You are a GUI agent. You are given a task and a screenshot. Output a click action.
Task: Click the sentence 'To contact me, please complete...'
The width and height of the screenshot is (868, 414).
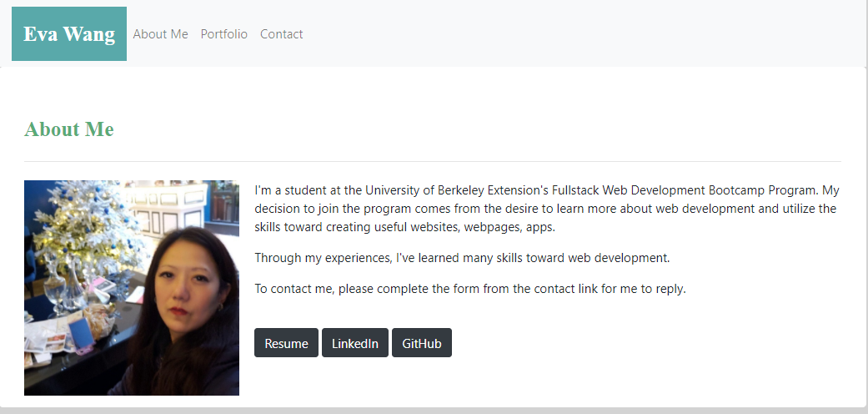click(470, 290)
